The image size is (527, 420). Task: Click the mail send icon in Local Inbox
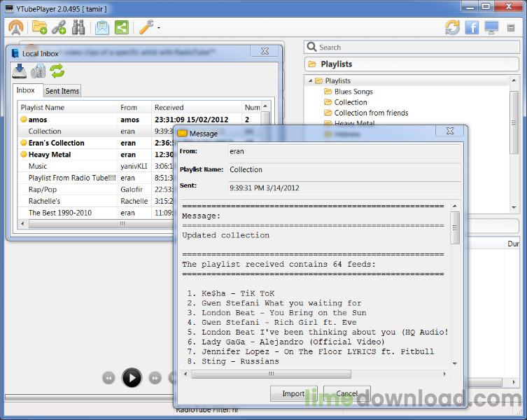point(38,71)
